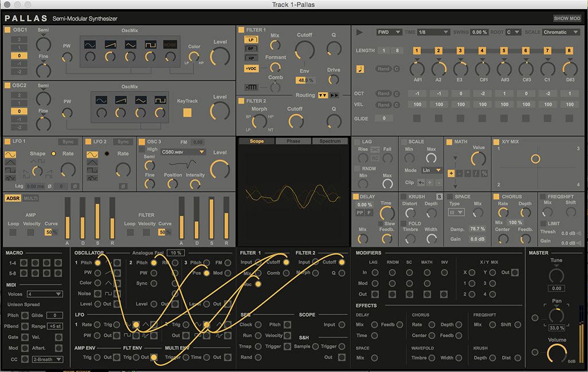Click the GLIDE value field in the sequencer

(384, 118)
